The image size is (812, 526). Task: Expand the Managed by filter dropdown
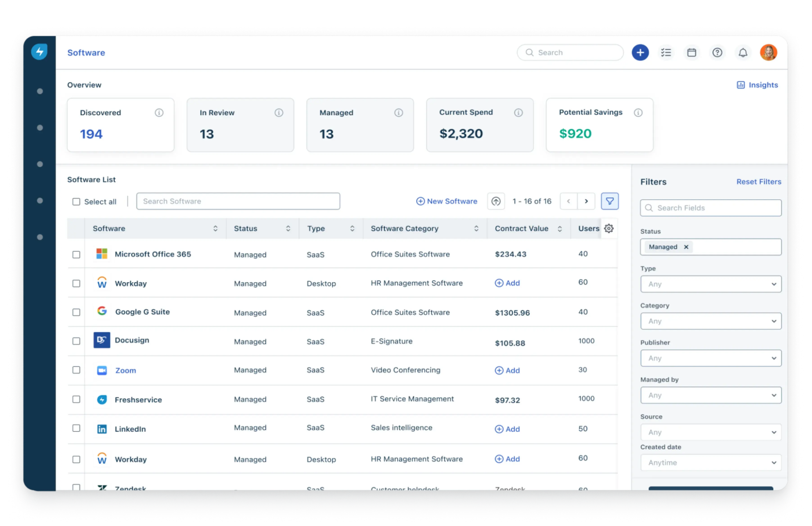tap(710, 395)
